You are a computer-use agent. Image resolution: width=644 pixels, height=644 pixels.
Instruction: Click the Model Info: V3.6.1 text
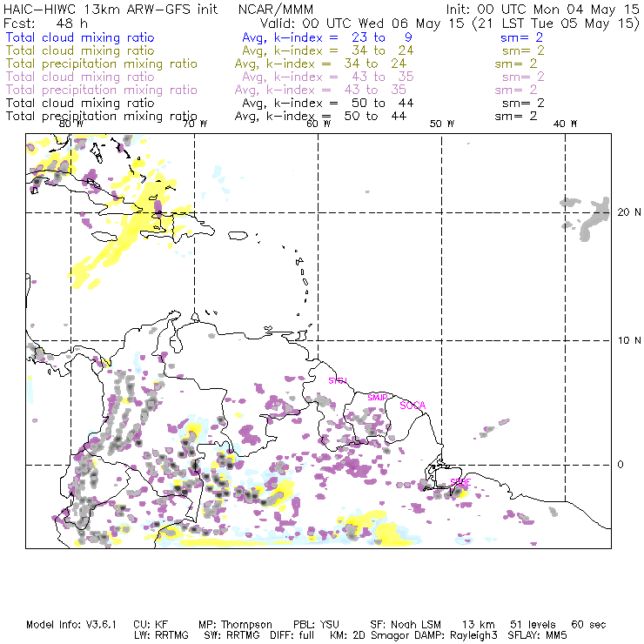[x=71, y=625]
